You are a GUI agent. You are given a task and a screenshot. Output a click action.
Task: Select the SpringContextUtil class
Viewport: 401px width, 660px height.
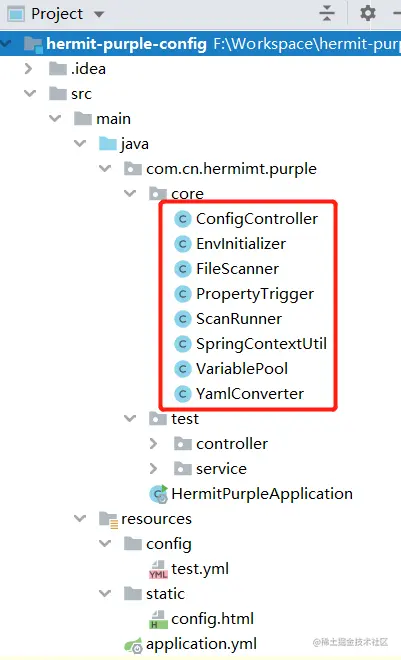click(261, 344)
